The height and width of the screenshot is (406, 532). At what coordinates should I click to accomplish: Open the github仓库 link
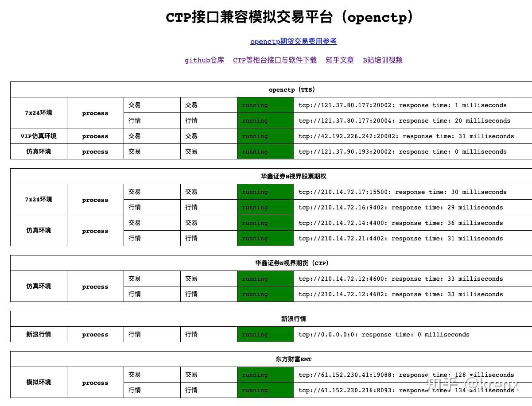[x=204, y=60]
